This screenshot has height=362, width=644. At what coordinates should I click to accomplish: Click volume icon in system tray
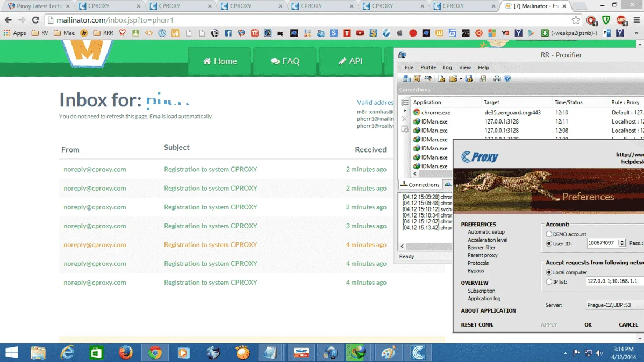[599, 353]
